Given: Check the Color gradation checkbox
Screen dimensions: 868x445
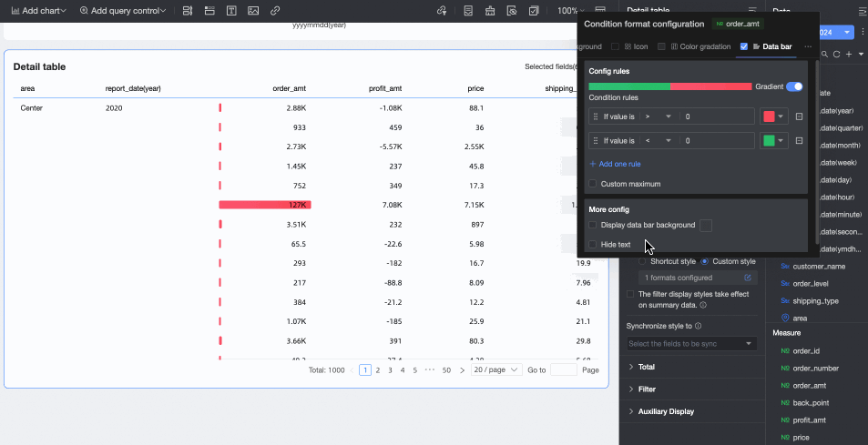Looking at the screenshot, I should point(661,47).
